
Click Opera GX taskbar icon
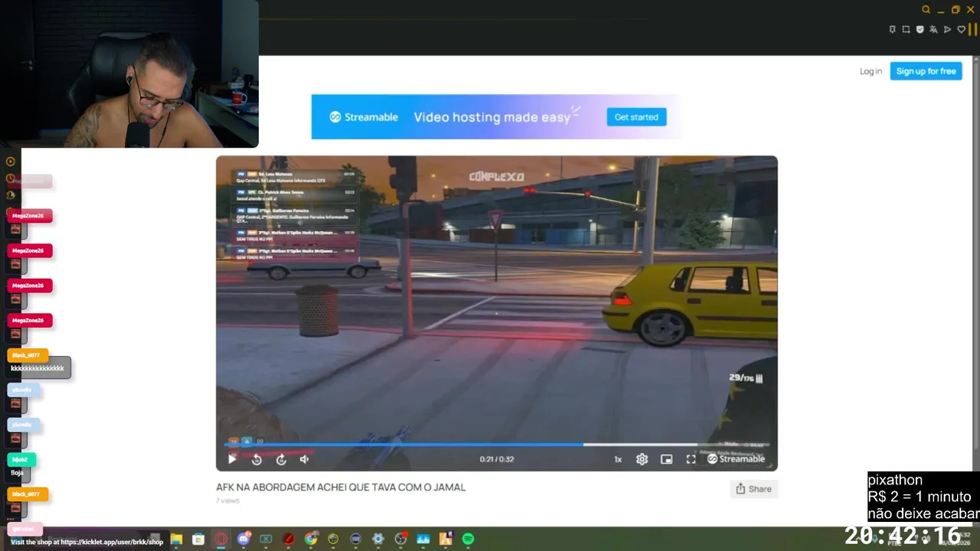click(x=221, y=539)
